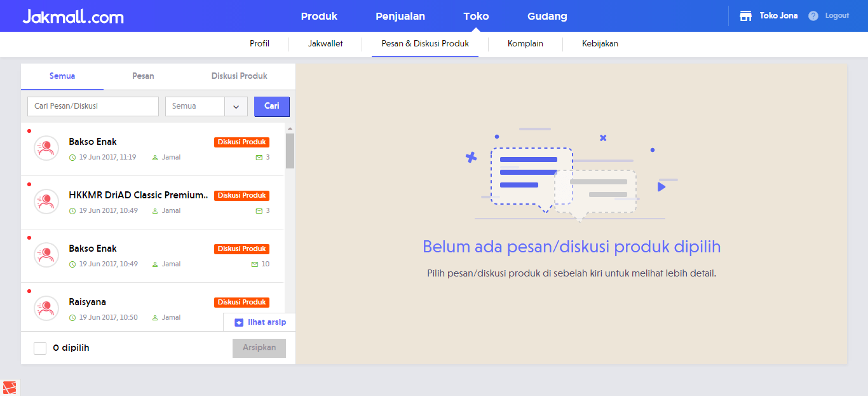This screenshot has height=396, width=868.
Task: Open the Toko menu
Action: click(476, 16)
